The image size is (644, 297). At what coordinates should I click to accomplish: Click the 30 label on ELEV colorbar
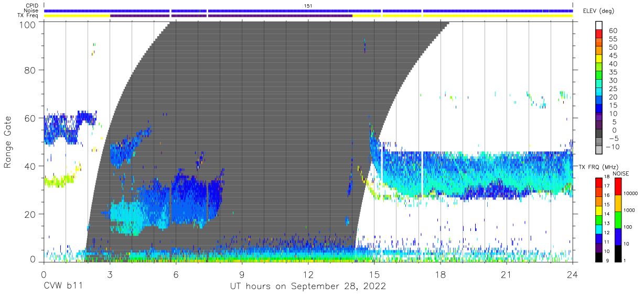pos(613,80)
